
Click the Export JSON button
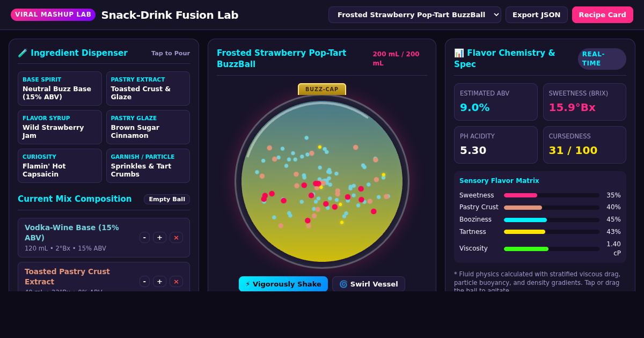536,15
